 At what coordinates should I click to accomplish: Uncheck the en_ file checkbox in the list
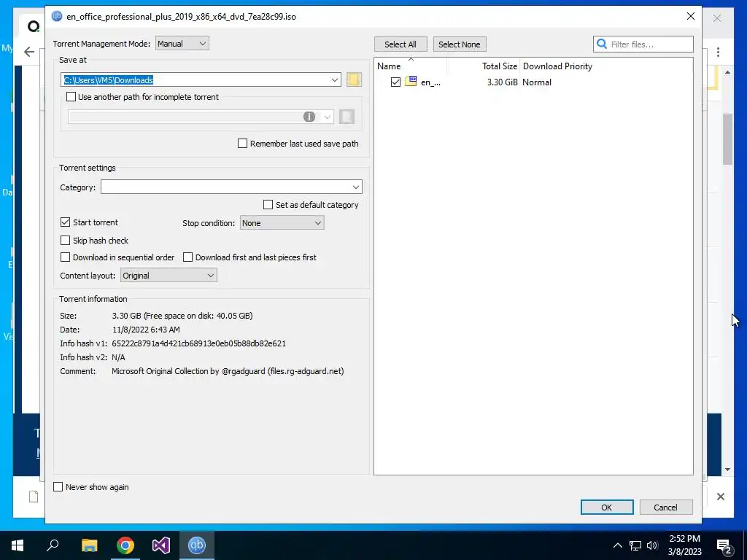click(395, 82)
